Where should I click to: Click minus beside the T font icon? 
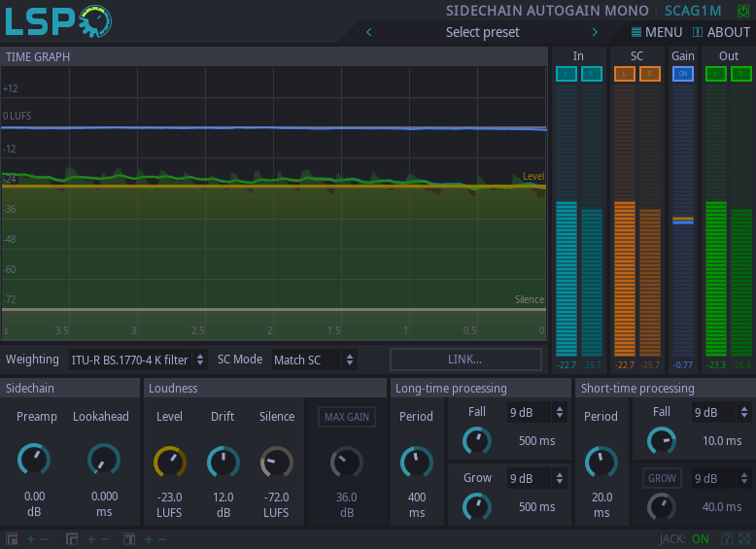pyautogui.click(x=162, y=539)
